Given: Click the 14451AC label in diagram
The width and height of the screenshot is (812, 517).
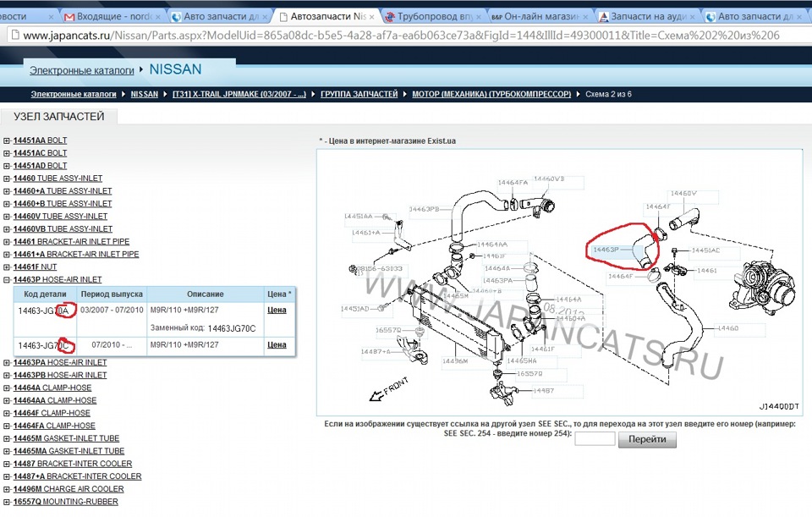Looking at the screenshot, I should tap(705, 250).
